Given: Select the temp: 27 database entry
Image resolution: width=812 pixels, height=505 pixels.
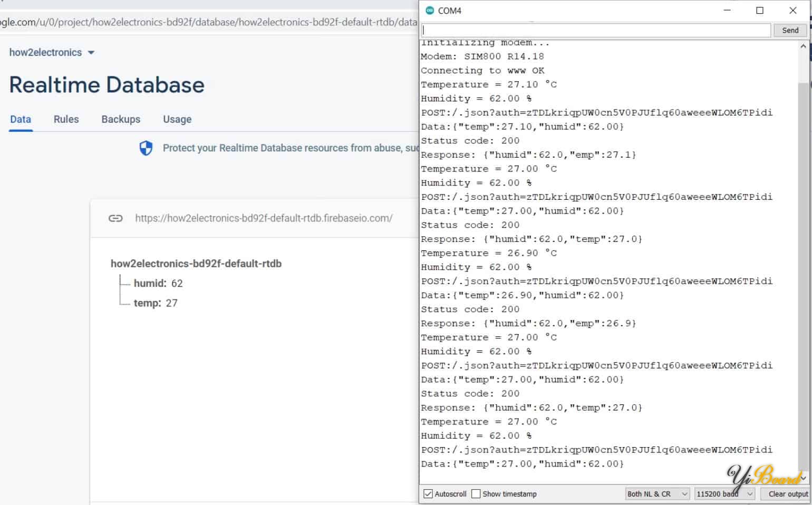Looking at the screenshot, I should 156,303.
